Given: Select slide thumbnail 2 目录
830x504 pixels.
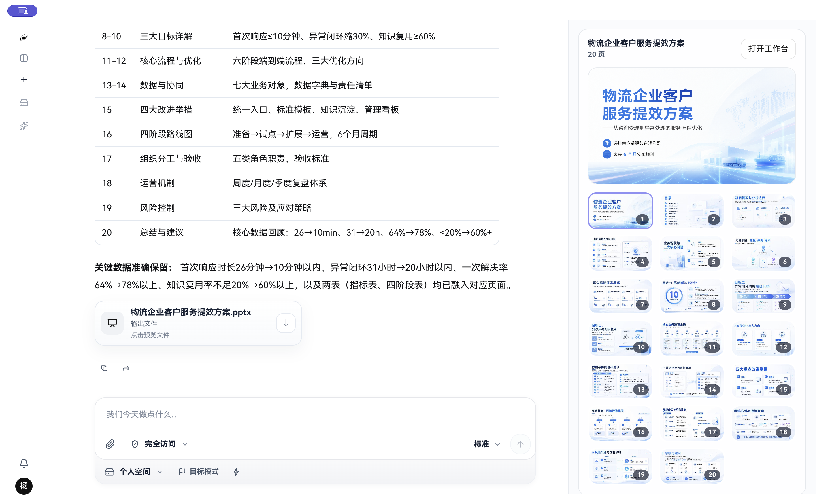Looking at the screenshot, I should tap(692, 211).
